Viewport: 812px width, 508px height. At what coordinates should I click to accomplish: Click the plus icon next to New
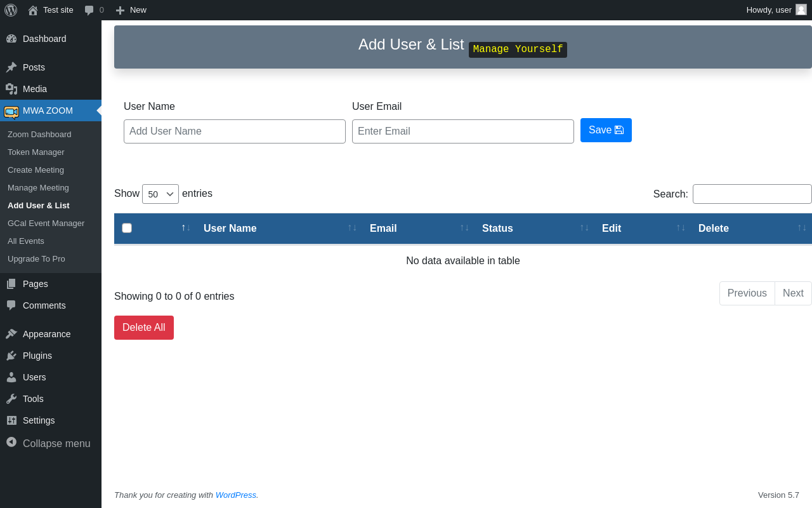tap(120, 10)
